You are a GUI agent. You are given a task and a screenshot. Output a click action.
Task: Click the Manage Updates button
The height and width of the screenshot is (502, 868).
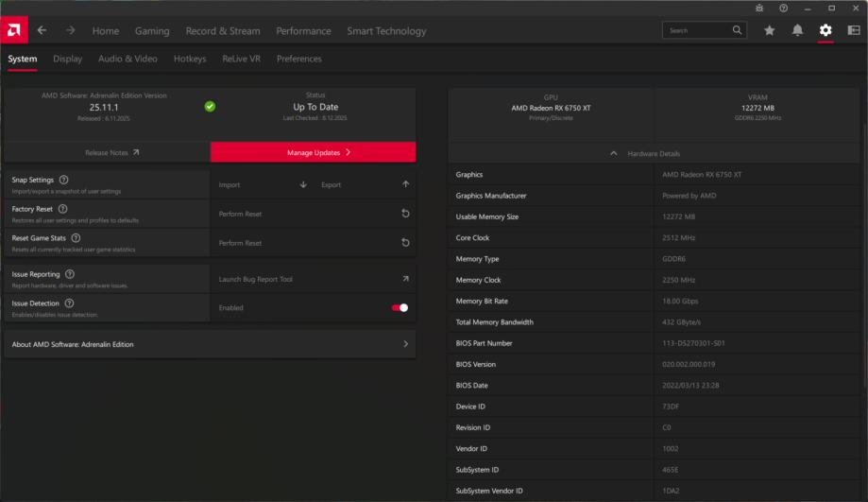click(313, 152)
